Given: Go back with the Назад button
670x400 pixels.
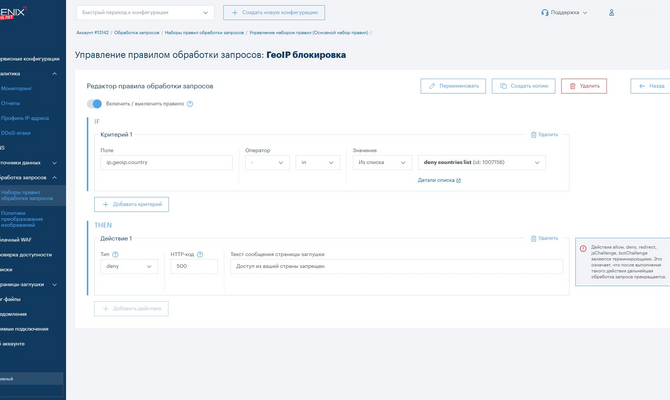Looking at the screenshot, I should point(650,86).
